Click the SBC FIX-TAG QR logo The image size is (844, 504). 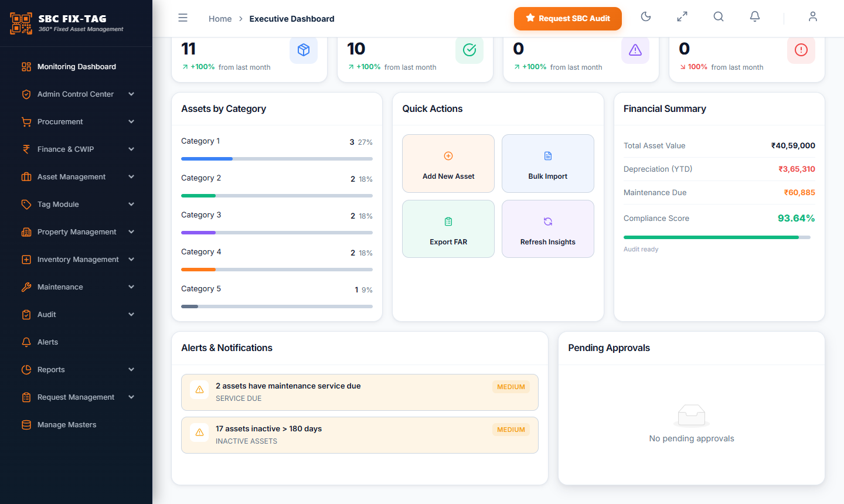coord(21,23)
